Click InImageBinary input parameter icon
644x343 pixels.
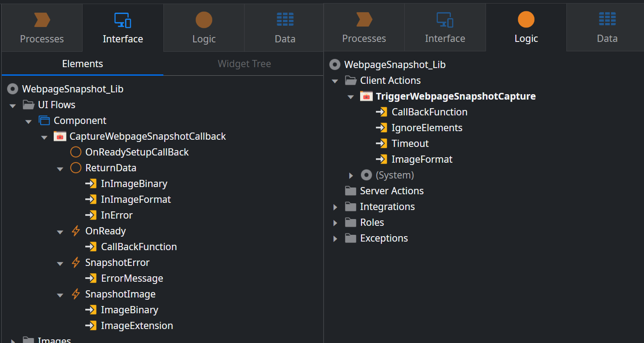tap(91, 183)
